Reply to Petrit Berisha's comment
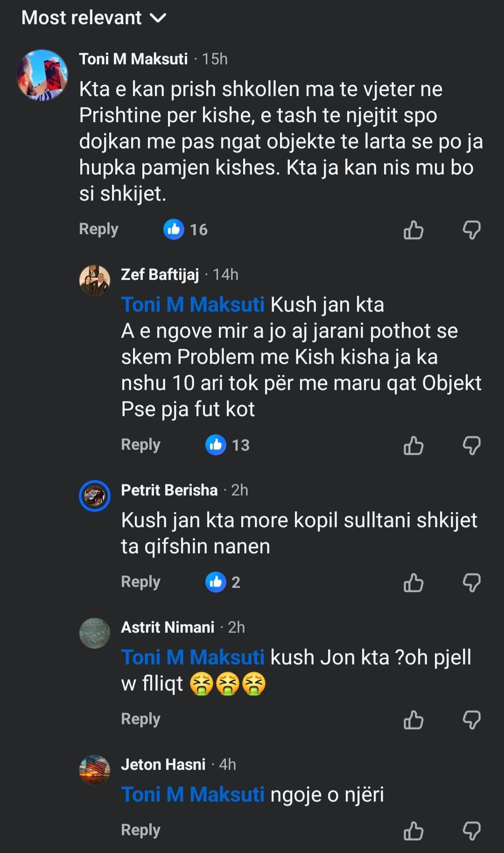This screenshot has height=853, width=504. tap(140, 582)
